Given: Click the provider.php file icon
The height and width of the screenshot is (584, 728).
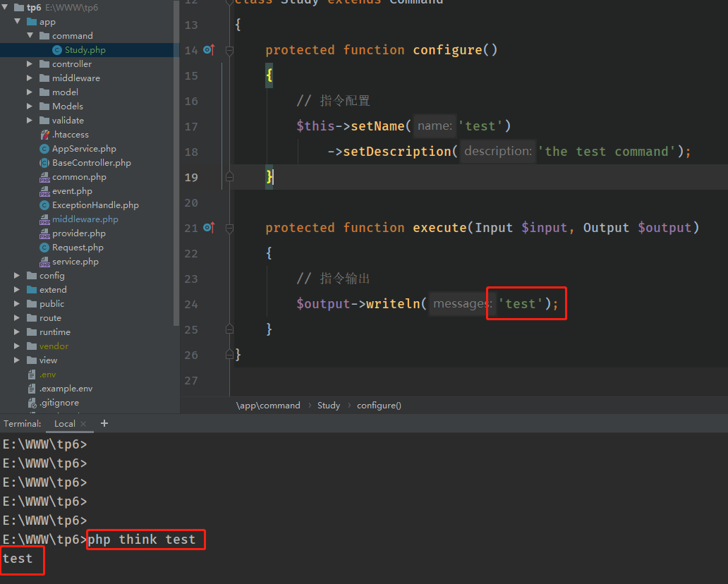Looking at the screenshot, I should tap(44, 233).
